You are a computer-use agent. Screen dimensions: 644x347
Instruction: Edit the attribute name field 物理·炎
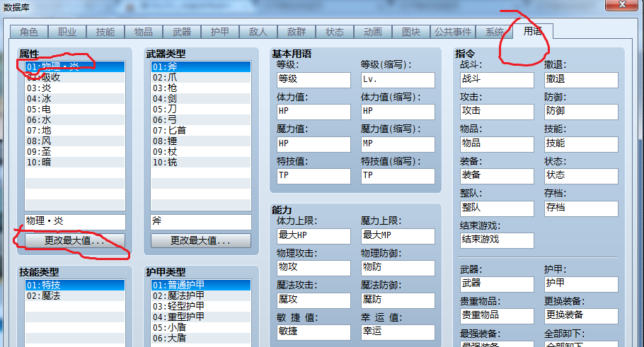[x=75, y=222]
